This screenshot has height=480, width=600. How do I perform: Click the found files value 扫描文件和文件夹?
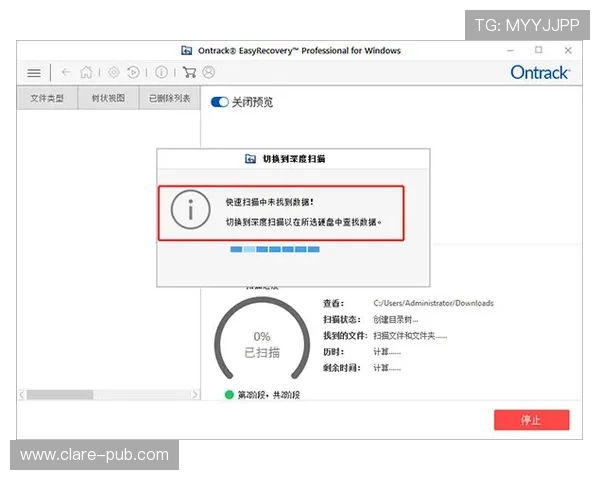point(410,336)
